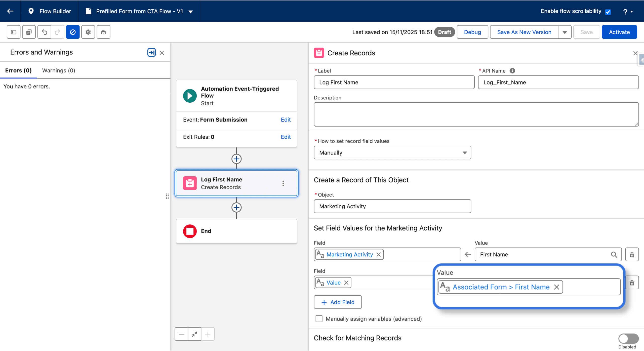Check Manually assign variables (advanced)
The width and height of the screenshot is (644, 351).
coord(319,319)
